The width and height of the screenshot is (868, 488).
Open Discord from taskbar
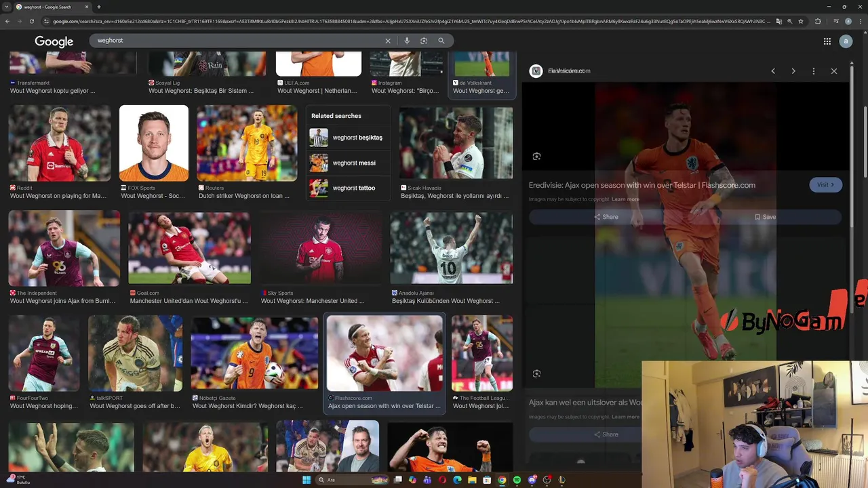pyautogui.click(x=532, y=480)
